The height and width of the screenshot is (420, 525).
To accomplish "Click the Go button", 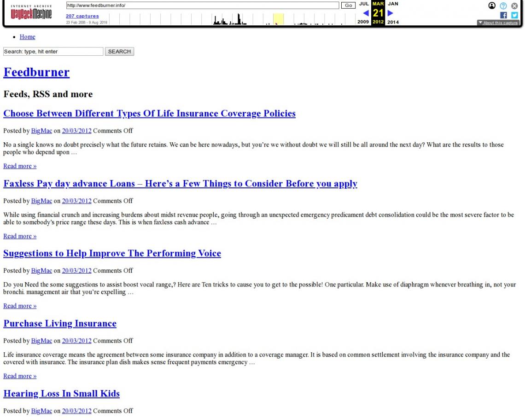I will 348,6.
